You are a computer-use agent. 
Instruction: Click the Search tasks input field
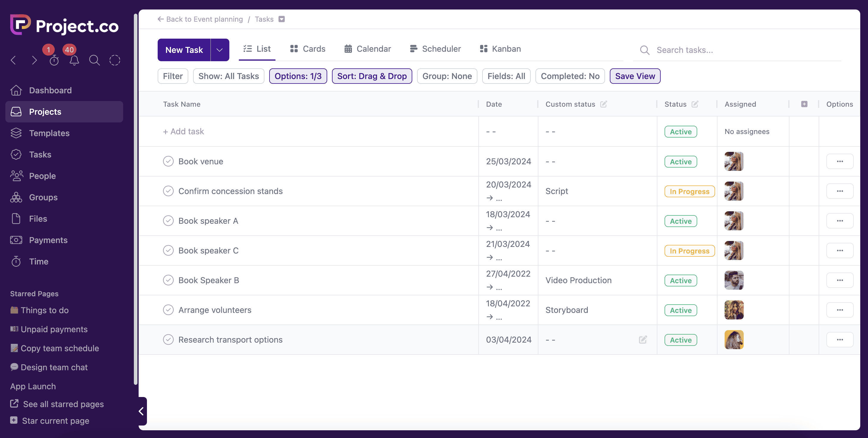tap(741, 50)
